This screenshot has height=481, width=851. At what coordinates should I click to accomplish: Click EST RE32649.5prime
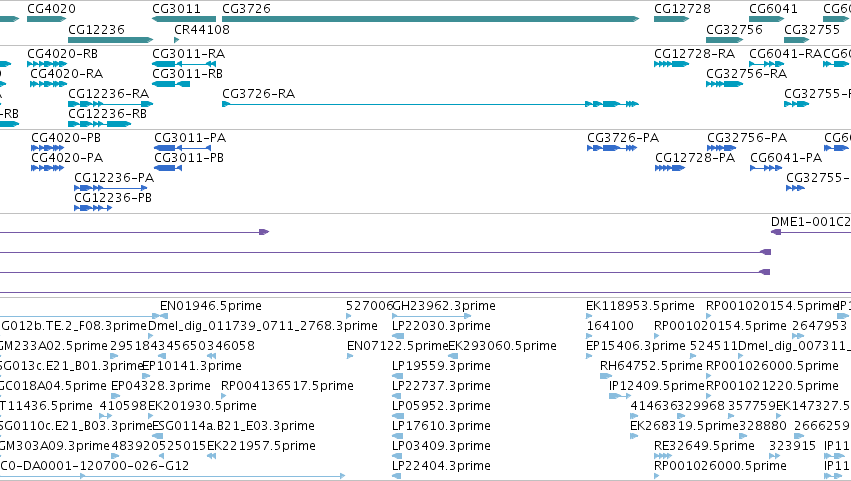coord(704,446)
